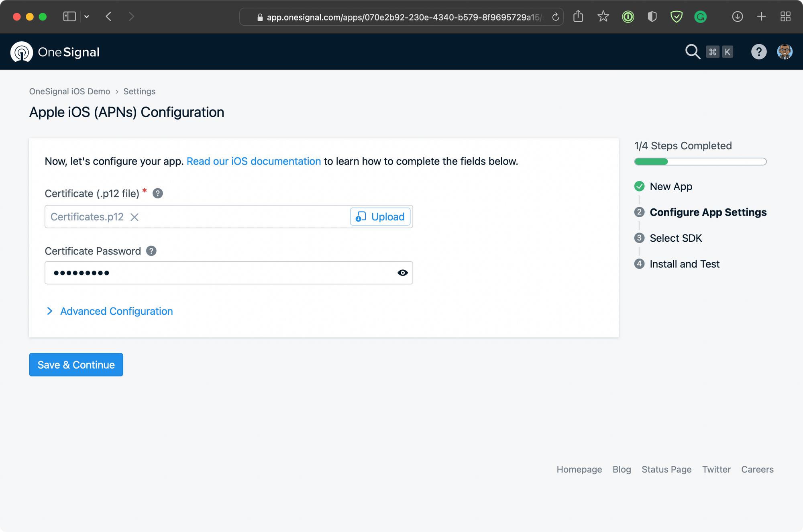The width and height of the screenshot is (803, 532).
Task: Open user profile avatar menu
Action: [785, 52]
